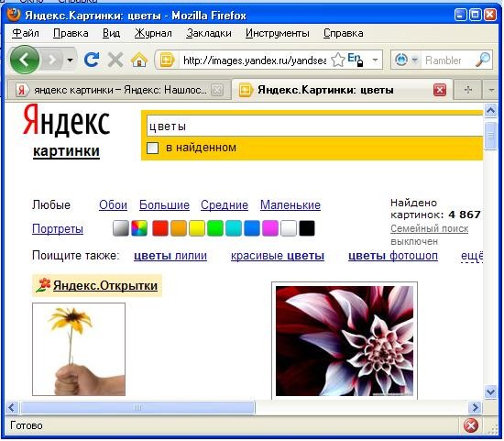Click the 'Семейный поиск' link
504x441 pixels.
click(429, 228)
